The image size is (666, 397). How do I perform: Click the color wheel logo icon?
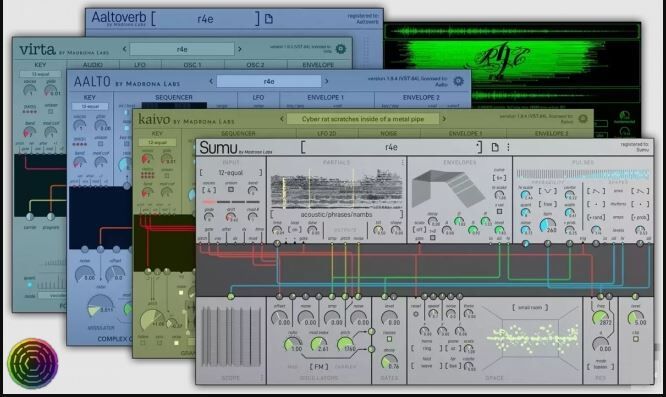pos(33,363)
